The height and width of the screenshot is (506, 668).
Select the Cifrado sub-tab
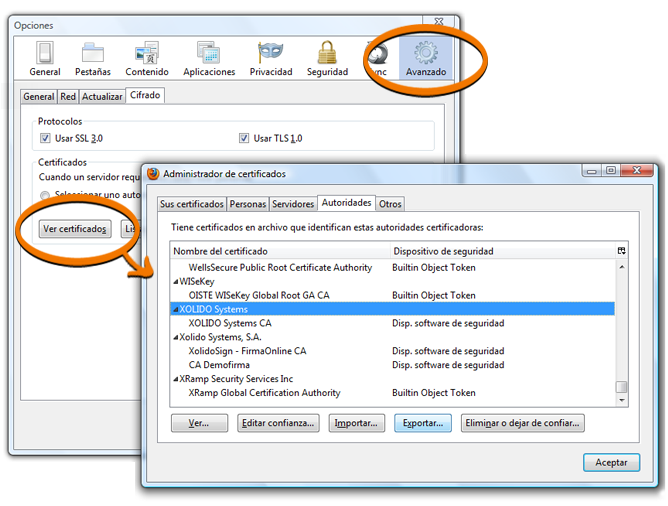coord(145,95)
